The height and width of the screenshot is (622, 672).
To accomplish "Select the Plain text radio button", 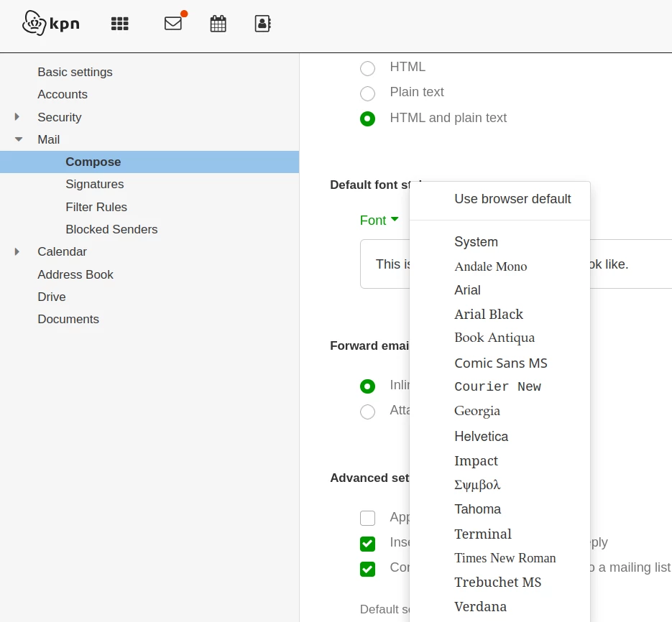I will (x=367, y=93).
